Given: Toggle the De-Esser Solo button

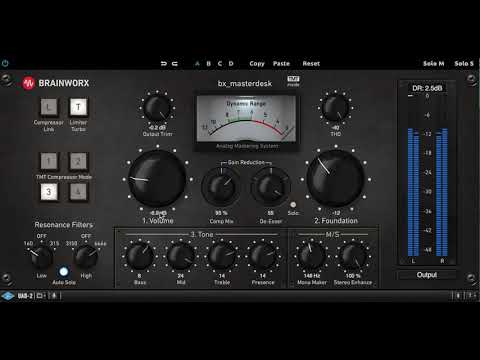Looking at the screenshot, I should 293,205.
